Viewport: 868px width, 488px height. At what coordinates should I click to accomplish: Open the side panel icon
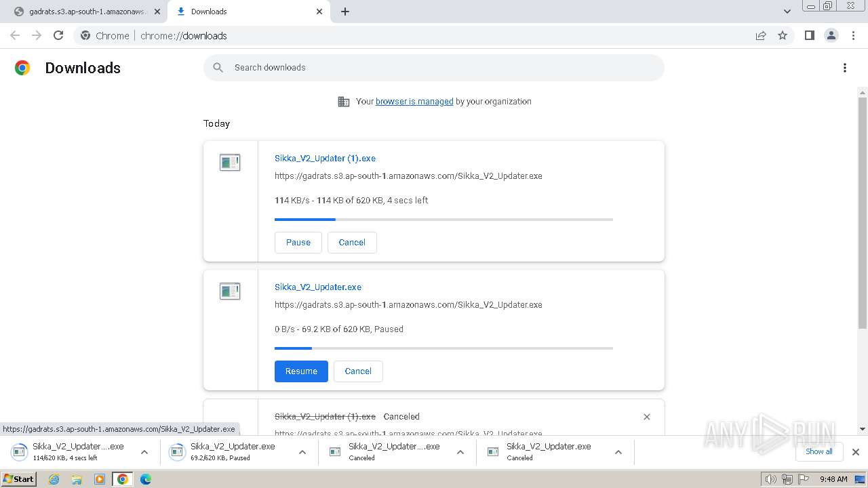coord(809,36)
